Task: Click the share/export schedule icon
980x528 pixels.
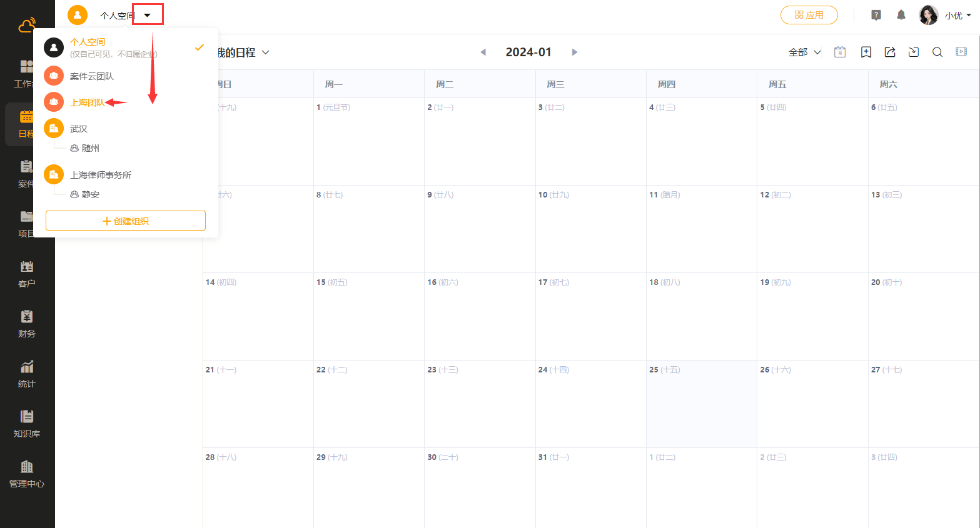Action: (x=890, y=52)
